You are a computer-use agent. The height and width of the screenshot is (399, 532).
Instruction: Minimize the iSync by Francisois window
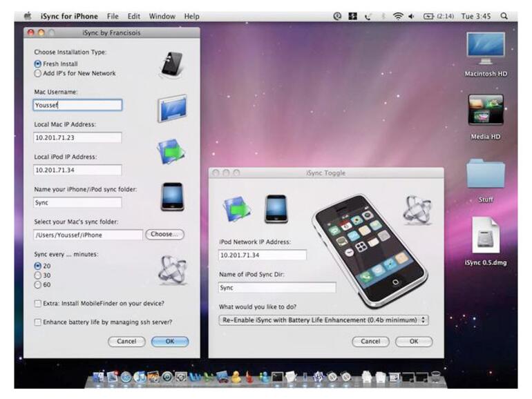click(41, 32)
